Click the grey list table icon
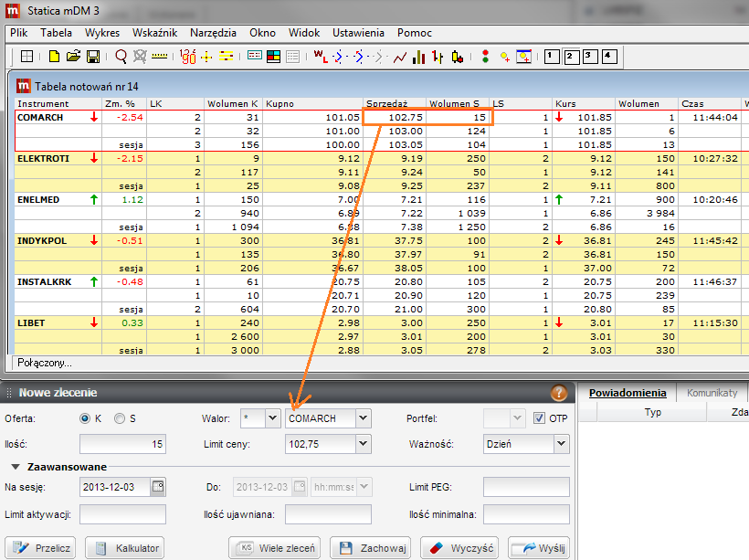 [x=292, y=57]
